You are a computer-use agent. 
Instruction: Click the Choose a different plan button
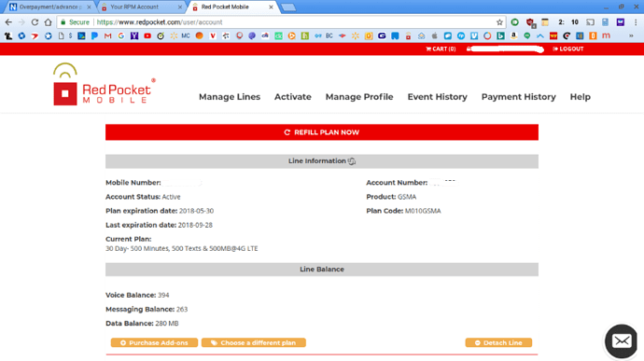pos(254,342)
